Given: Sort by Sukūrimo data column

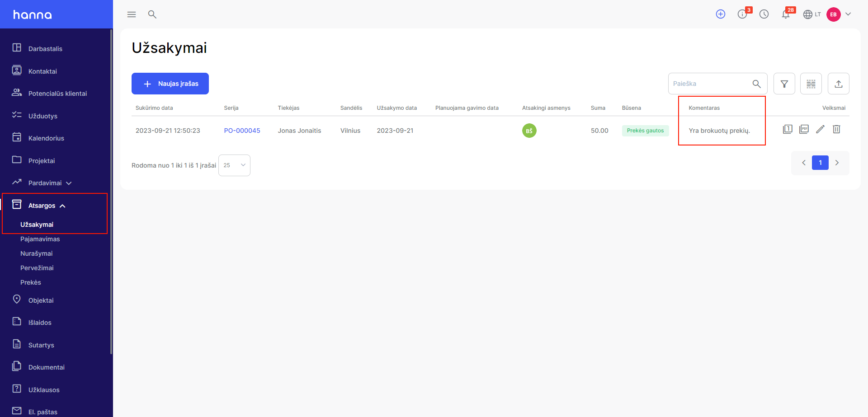Looking at the screenshot, I should [x=154, y=108].
